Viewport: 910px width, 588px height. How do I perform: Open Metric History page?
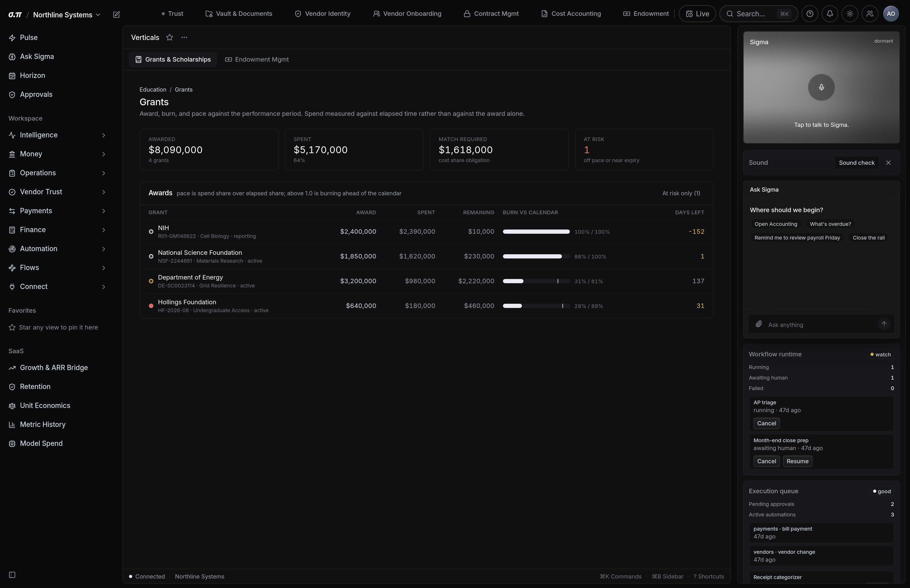(57, 425)
